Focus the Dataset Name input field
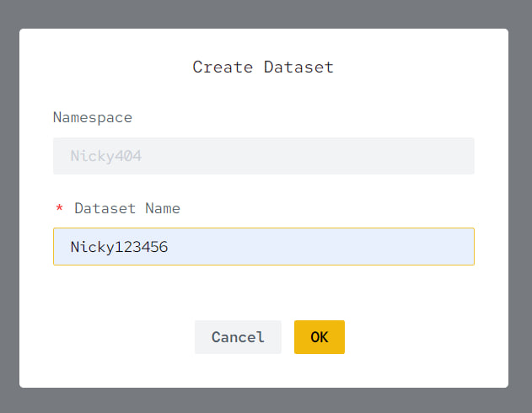The height and width of the screenshot is (413, 532). pos(264,246)
